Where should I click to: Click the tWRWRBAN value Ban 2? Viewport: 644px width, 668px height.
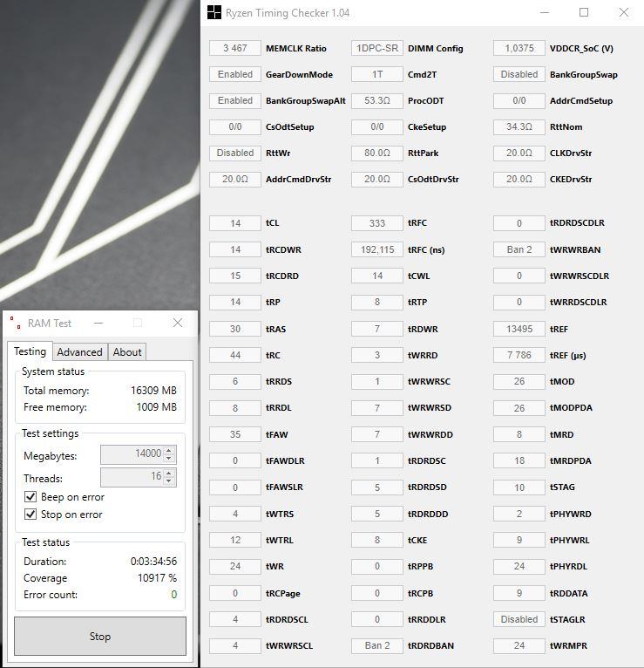click(519, 249)
